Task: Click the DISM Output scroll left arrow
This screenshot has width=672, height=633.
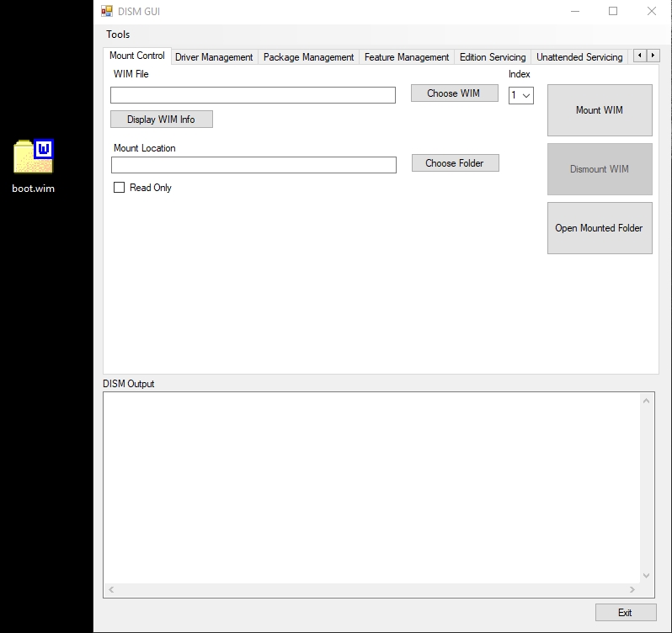Action: 111,590
